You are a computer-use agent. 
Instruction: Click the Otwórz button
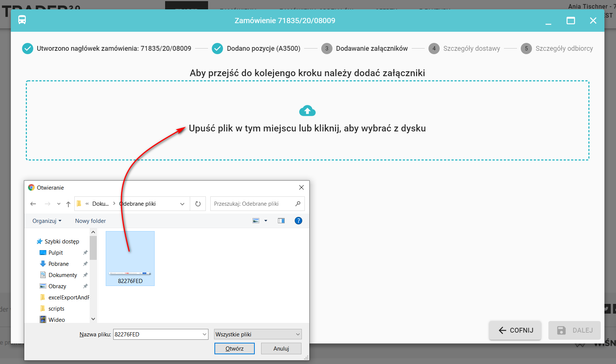click(x=234, y=348)
